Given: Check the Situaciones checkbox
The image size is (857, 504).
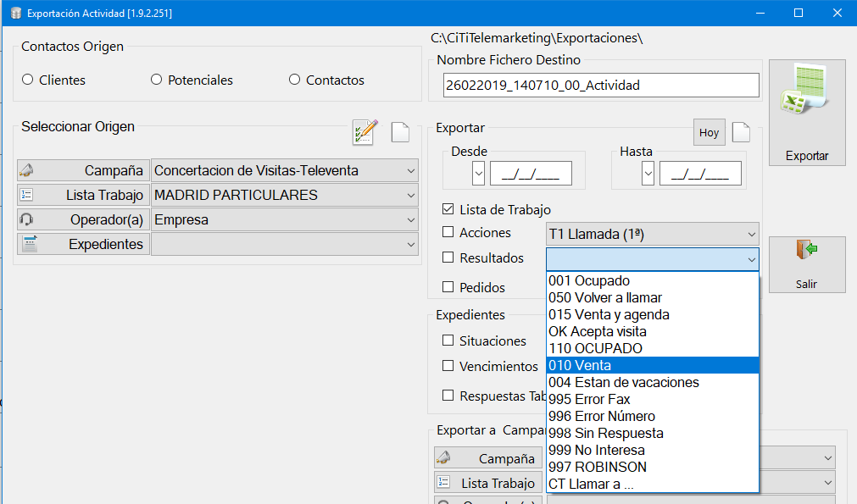Looking at the screenshot, I should (x=448, y=341).
